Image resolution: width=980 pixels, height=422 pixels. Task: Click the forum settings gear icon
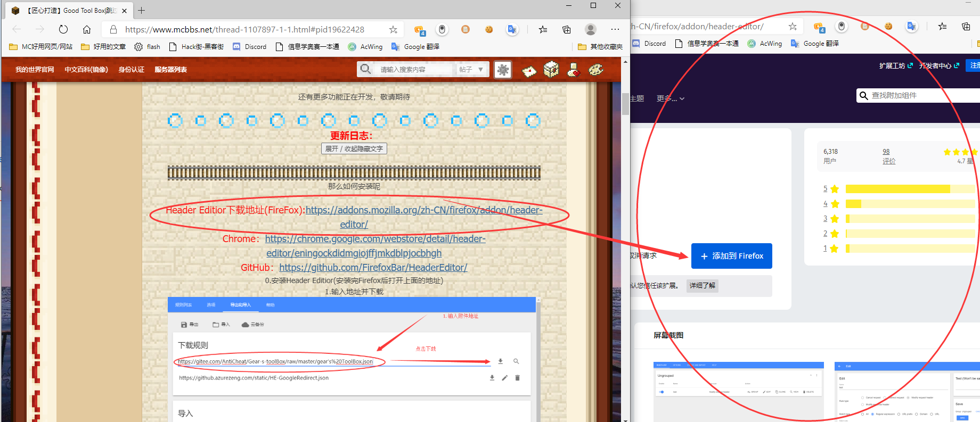tap(503, 70)
